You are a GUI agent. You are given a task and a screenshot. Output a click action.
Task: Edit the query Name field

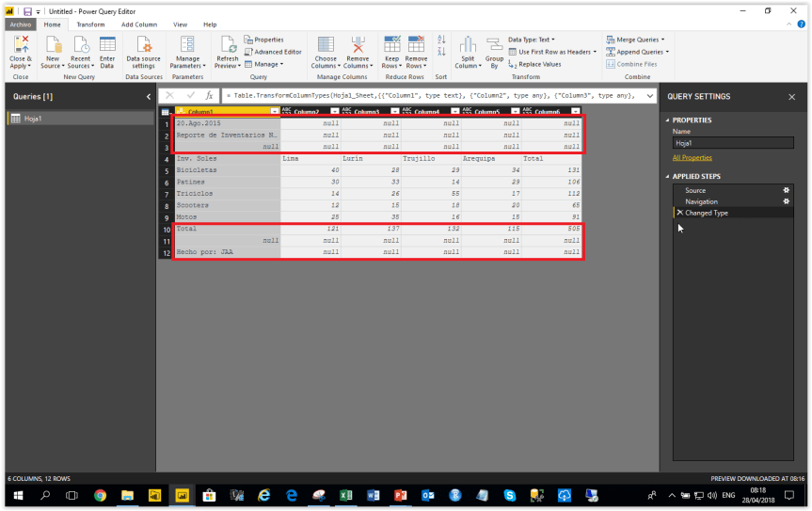click(x=732, y=144)
